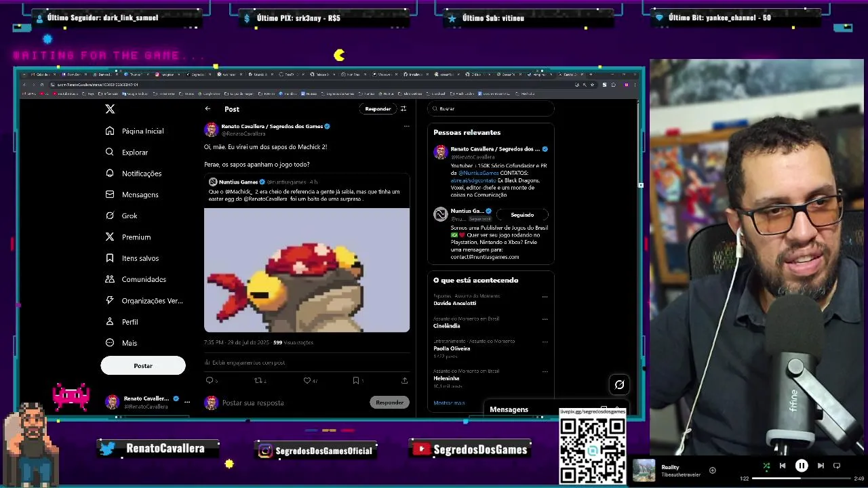The width and height of the screenshot is (868, 488).
Task: Toggle repeat in the music player
Action: tap(837, 466)
